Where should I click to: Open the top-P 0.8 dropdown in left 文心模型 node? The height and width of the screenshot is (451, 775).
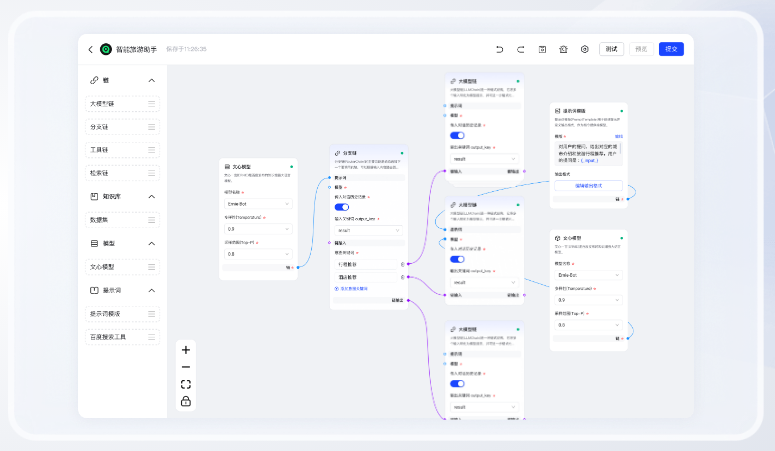(x=257, y=254)
